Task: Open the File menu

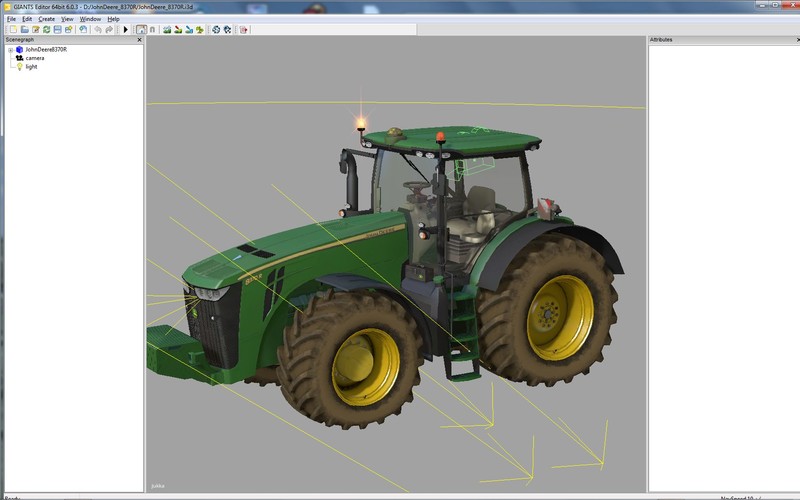Action: pyautogui.click(x=11, y=19)
